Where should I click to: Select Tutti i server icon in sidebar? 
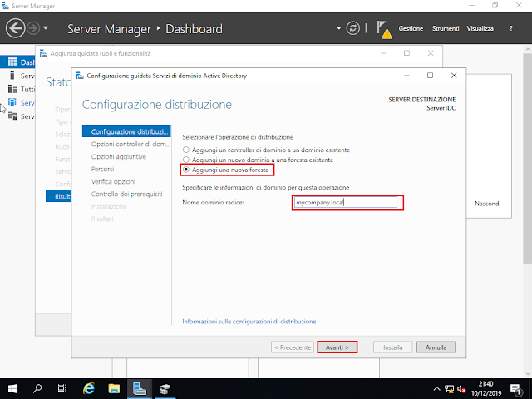[12, 89]
